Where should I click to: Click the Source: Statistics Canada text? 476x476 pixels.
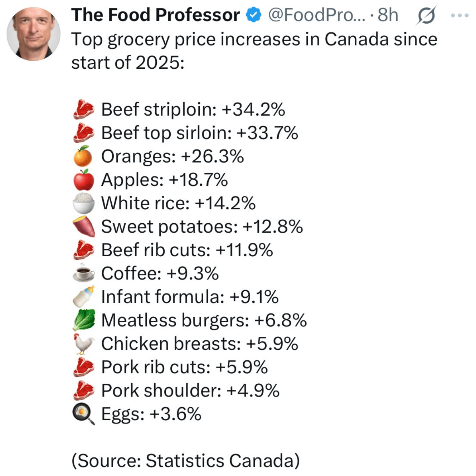tap(185, 461)
